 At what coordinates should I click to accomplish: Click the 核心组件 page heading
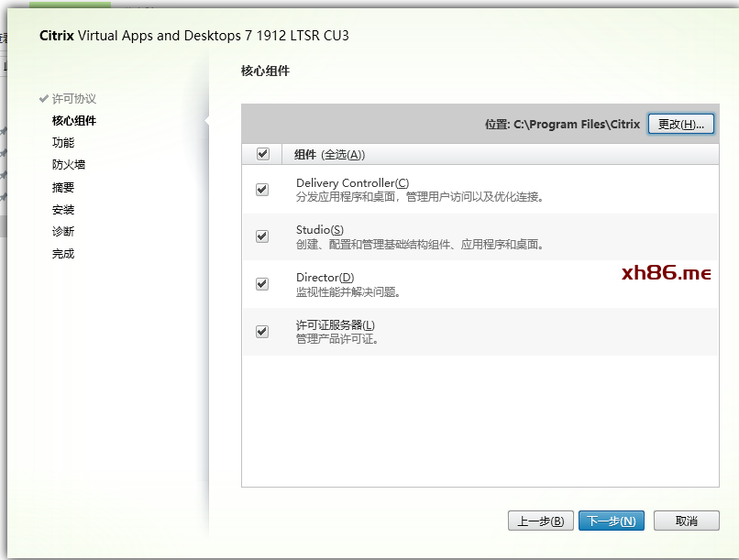click(x=265, y=71)
